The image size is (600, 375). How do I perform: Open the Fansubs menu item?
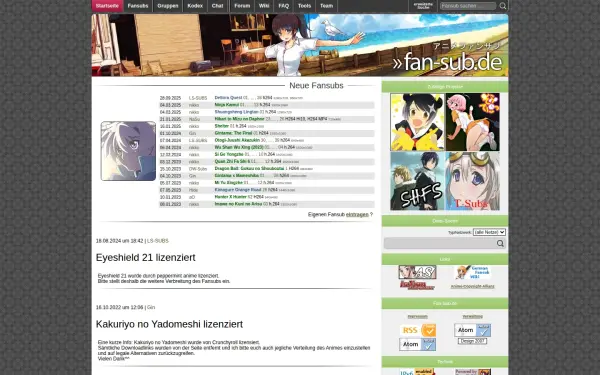click(138, 6)
